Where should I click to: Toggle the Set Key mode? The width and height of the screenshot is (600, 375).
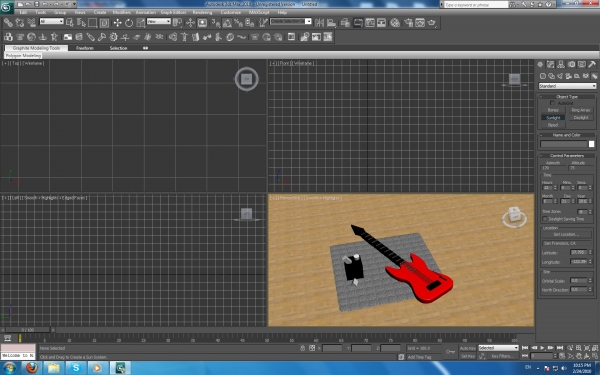click(468, 356)
